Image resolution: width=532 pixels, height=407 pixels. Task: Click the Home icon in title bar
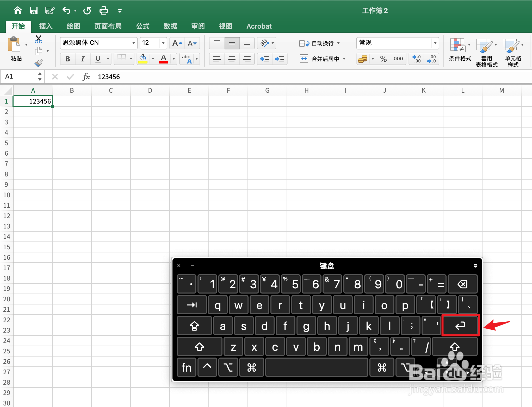point(18,10)
